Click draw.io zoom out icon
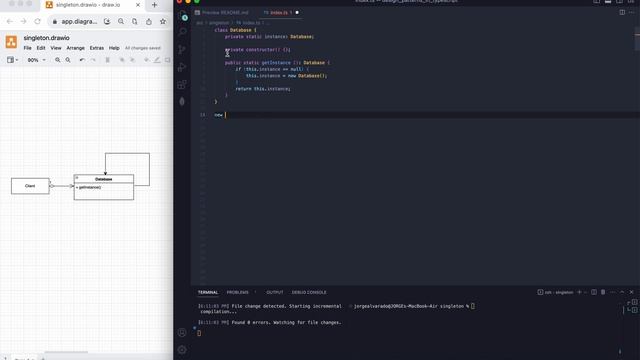The width and height of the screenshot is (640, 360). tap(68, 60)
